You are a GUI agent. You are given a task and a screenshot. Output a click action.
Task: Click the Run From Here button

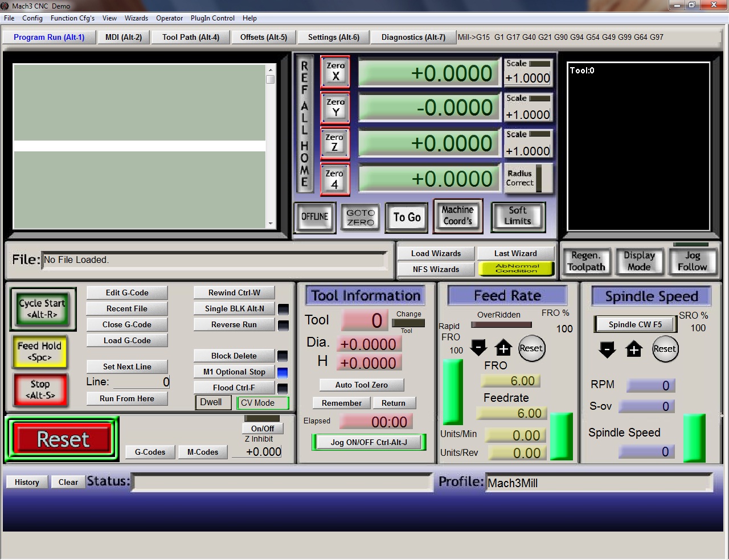(127, 398)
